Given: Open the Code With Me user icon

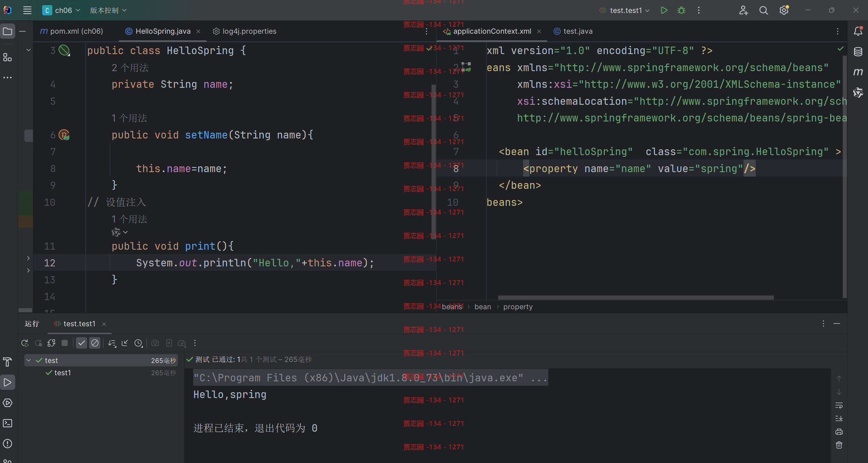Looking at the screenshot, I should (744, 10).
